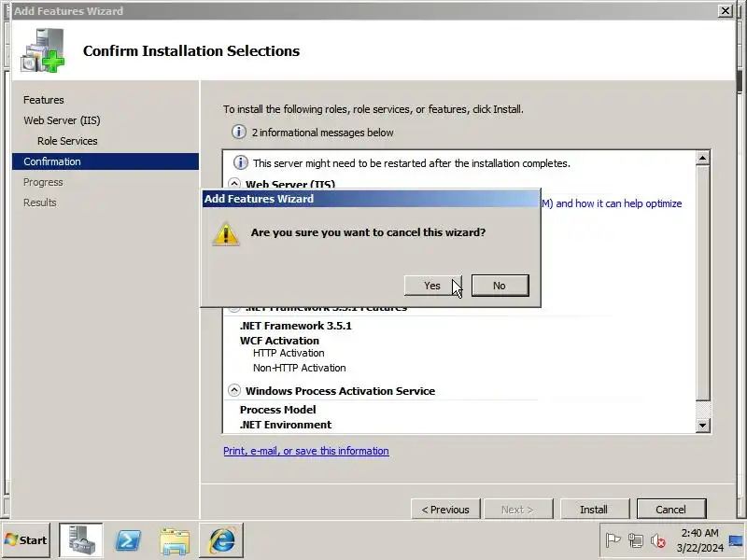Collapse the Web Server (IIS) section
This screenshot has width=747, height=560.
pyautogui.click(x=234, y=183)
